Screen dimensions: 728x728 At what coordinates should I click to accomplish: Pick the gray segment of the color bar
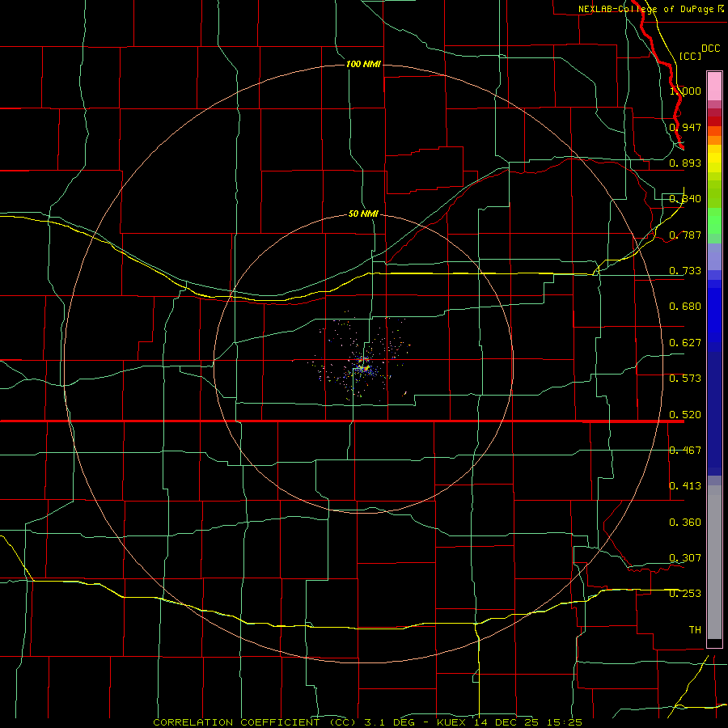click(x=714, y=562)
